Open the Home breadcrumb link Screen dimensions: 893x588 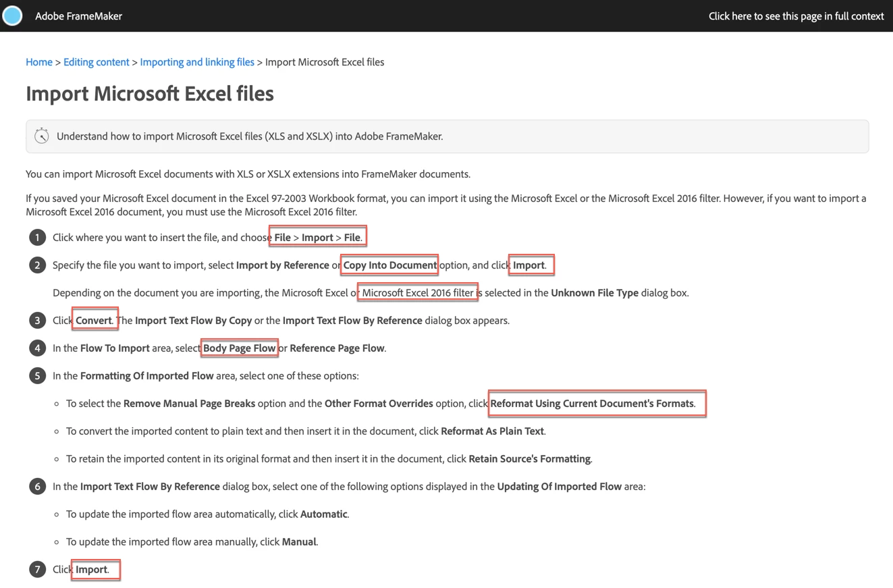[39, 62]
